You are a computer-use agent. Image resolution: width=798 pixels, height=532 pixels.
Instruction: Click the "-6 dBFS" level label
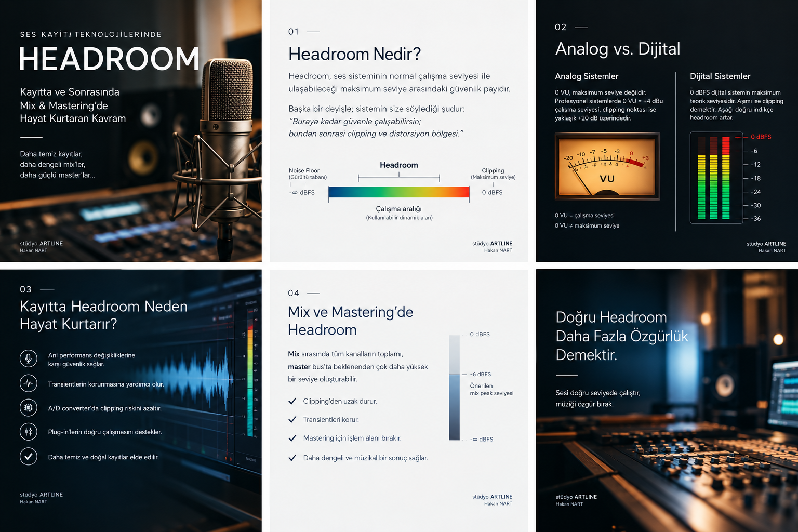[481, 374]
